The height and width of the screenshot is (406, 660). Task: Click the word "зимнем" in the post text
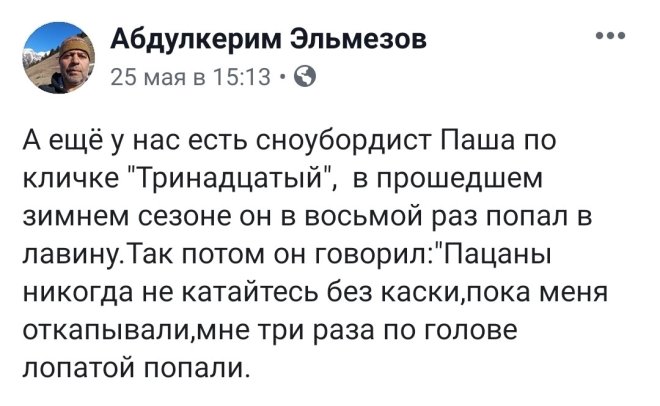(x=76, y=217)
